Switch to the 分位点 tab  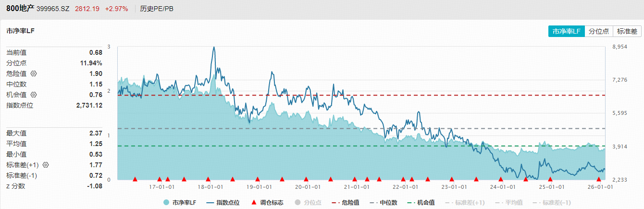pos(599,31)
